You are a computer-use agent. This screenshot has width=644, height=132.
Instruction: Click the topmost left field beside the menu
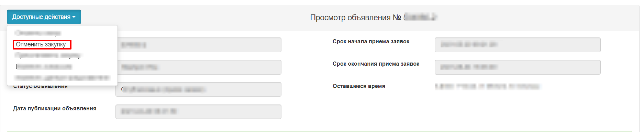tap(199, 45)
